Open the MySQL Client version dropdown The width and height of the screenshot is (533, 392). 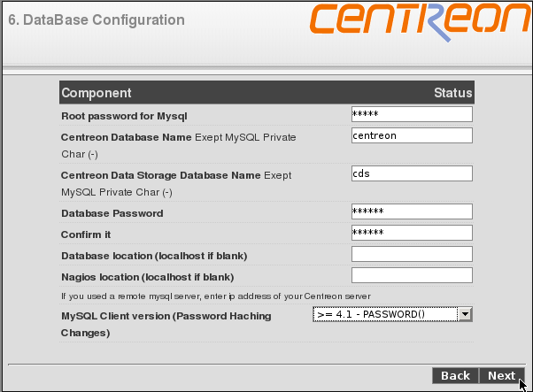[392, 314]
